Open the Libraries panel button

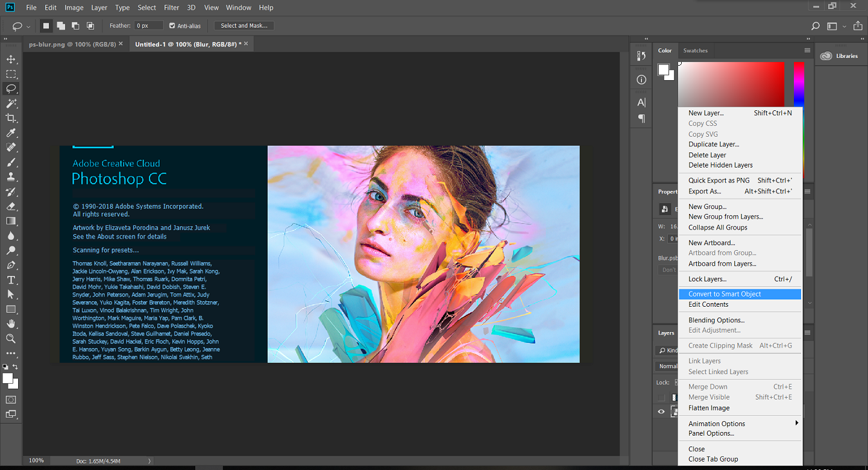(840, 56)
